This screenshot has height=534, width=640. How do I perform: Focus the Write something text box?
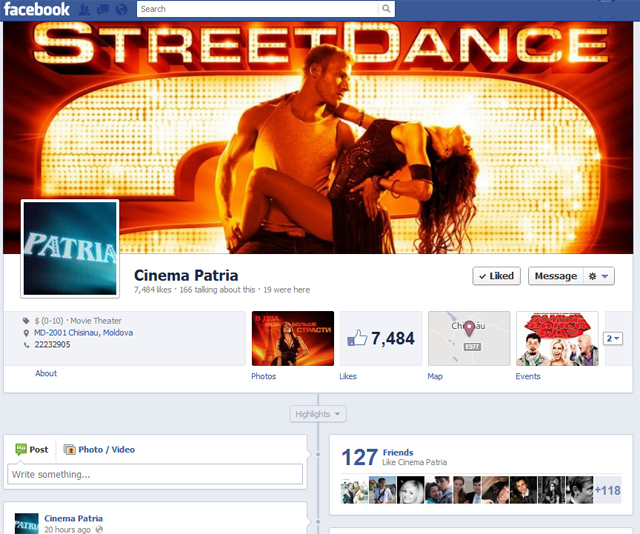155,474
